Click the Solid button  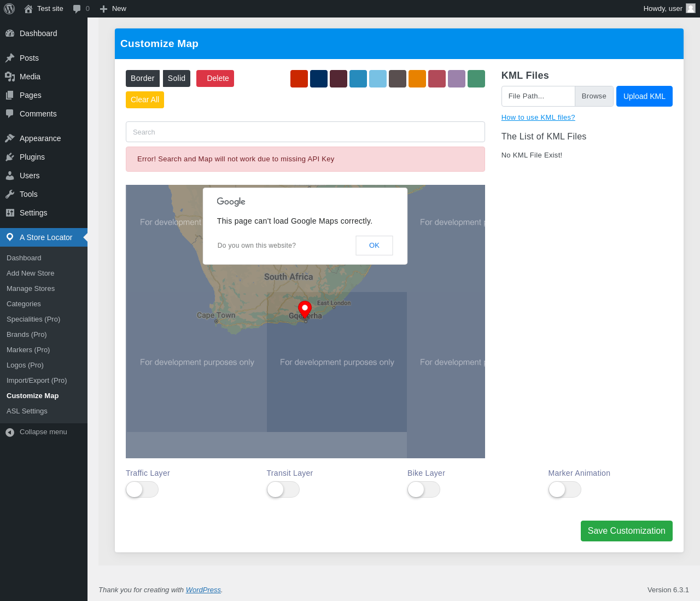tap(177, 78)
